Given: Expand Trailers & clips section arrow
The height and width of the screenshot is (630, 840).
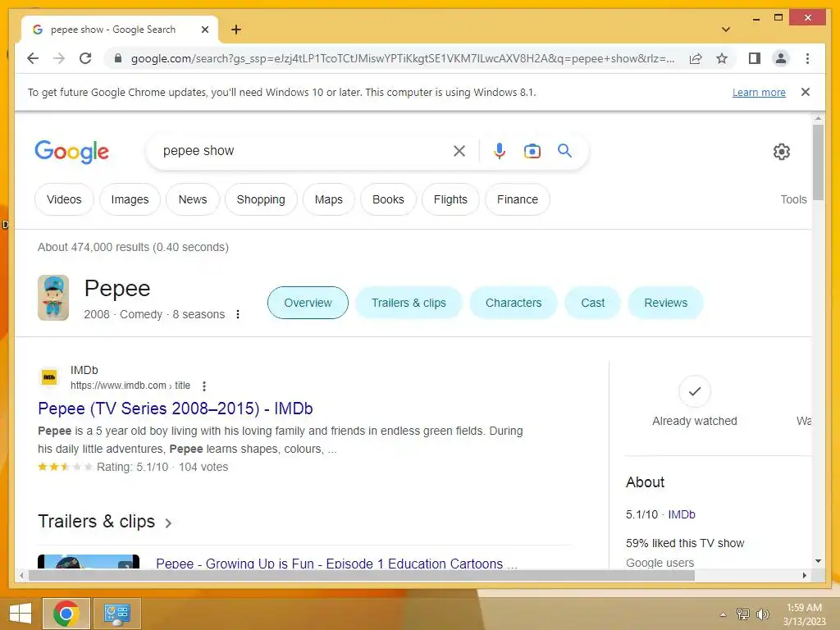Looking at the screenshot, I should (x=168, y=523).
